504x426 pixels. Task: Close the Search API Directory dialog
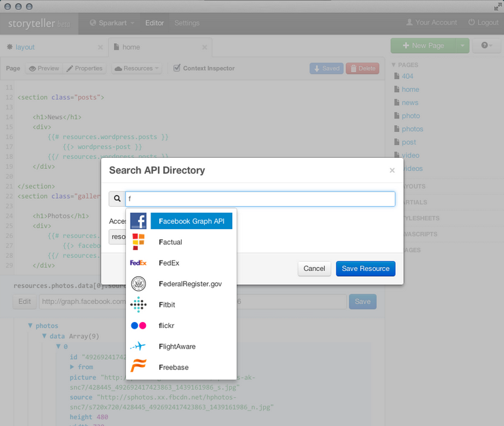click(x=392, y=170)
